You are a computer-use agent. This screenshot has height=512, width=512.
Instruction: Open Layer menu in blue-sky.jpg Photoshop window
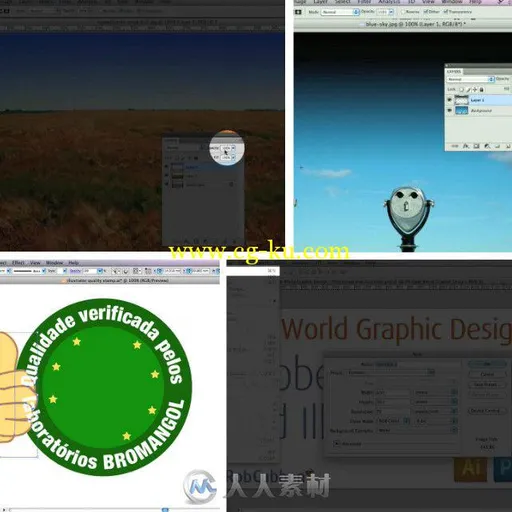coord(320,2)
